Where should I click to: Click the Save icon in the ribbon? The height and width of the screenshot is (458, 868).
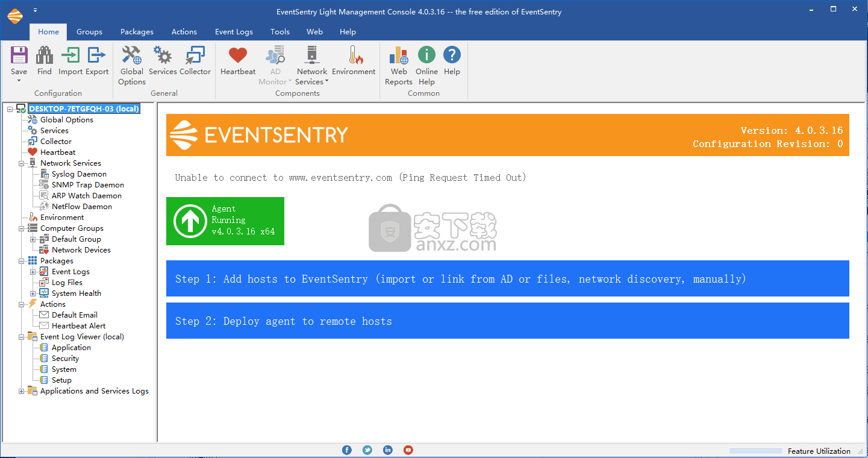tap(19, 55)
